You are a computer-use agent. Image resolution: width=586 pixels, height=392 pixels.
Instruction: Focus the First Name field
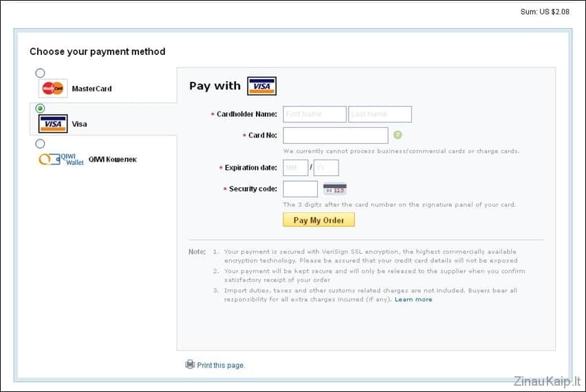click(315, 114)
